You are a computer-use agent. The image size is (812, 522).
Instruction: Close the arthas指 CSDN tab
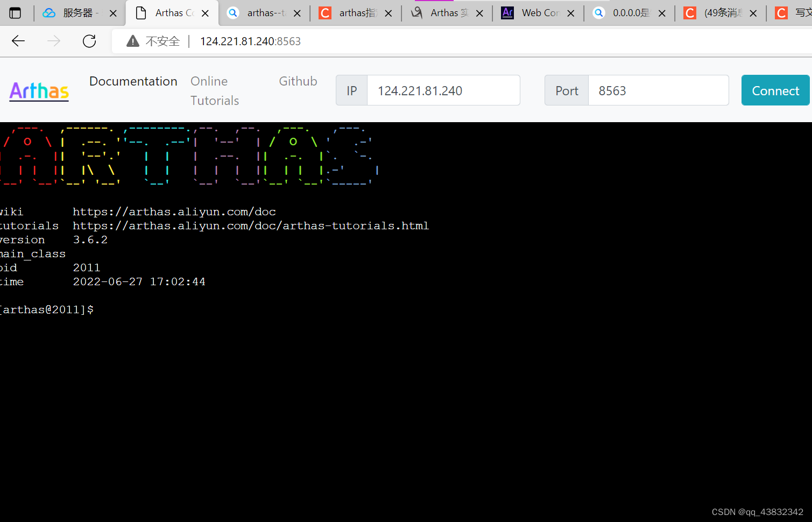pos(389,13)
